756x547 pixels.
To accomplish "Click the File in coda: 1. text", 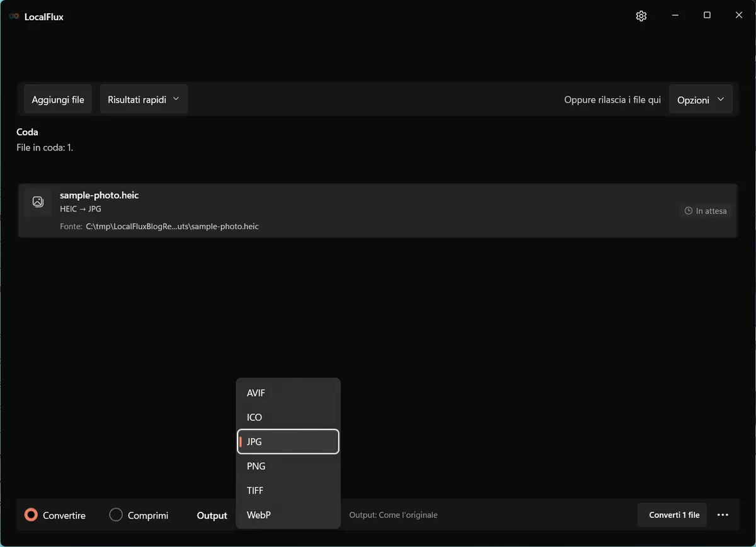I will point(45,148).
